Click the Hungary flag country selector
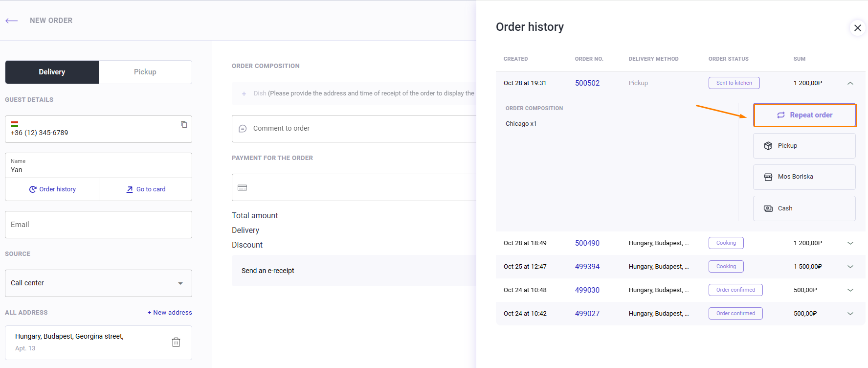868x368 pixels. click(x=15, y=124)
